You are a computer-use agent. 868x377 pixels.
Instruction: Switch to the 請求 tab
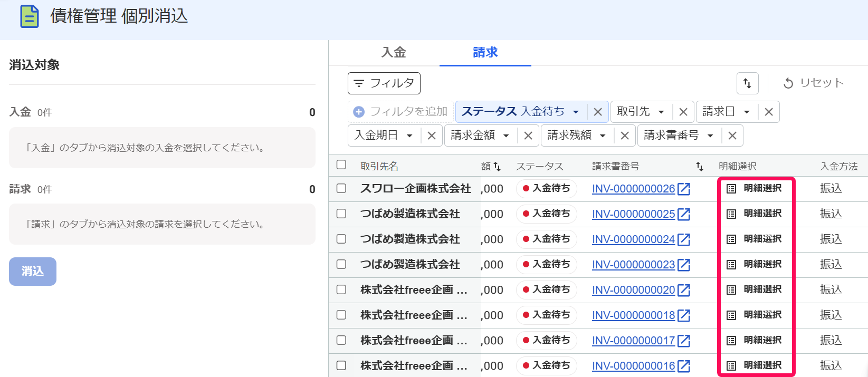(x=485, y=52)
